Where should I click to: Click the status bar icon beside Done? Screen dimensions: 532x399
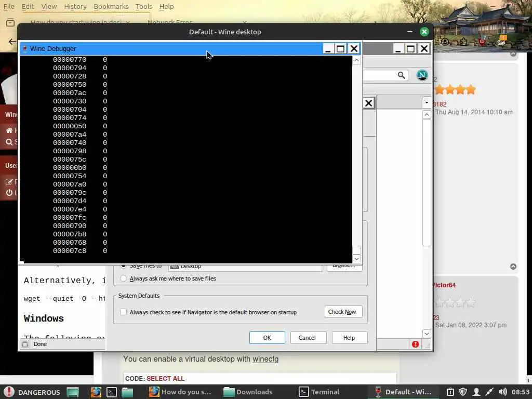[x=25, y=344]
